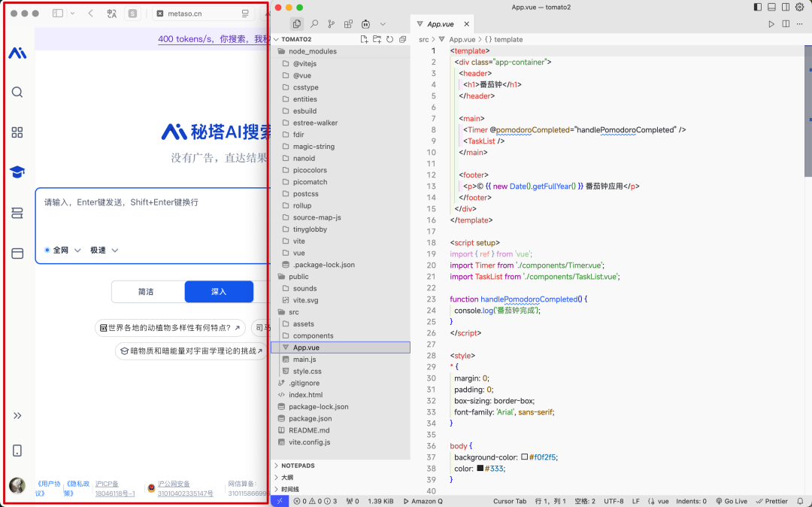Click the metaso.cn address bar
The image size is (812, 507).
click(x=203, y=14)
